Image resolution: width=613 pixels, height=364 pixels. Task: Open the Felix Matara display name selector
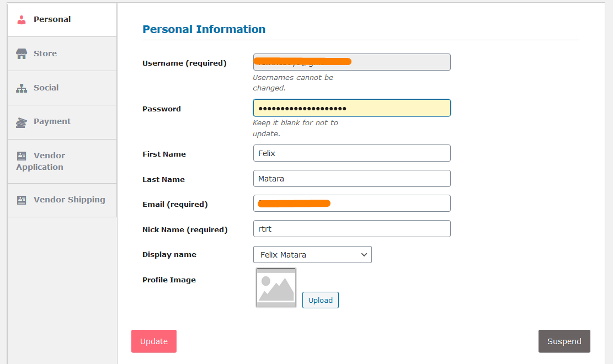pyautogui.click(x=312, y=255)
